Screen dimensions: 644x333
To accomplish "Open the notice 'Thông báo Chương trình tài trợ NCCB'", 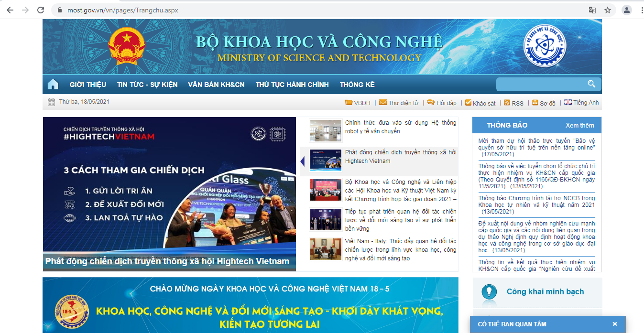I will [536, 205].
